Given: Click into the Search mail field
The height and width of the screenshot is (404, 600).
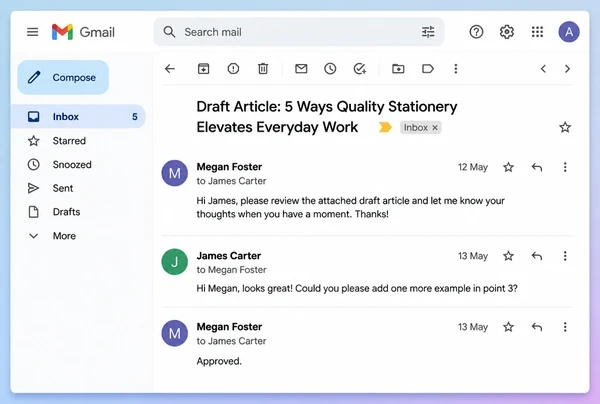Looking at the screenshot, I should 298,32.
